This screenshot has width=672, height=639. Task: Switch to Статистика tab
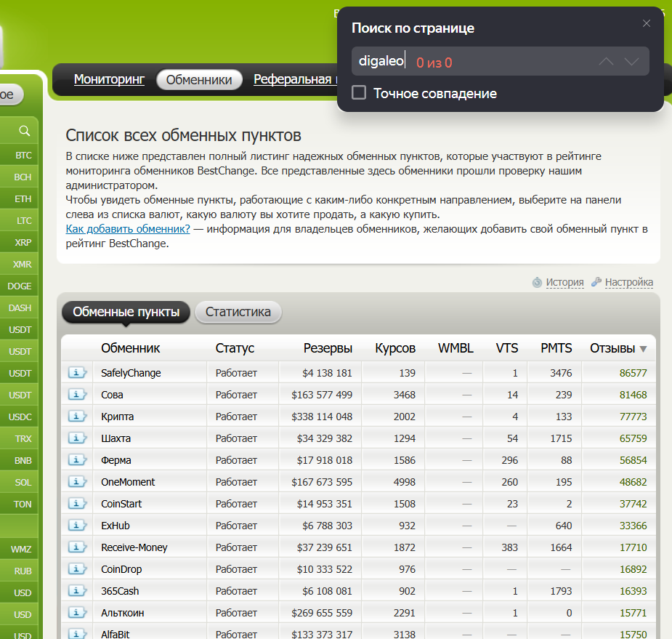click(x=238, y=312)
